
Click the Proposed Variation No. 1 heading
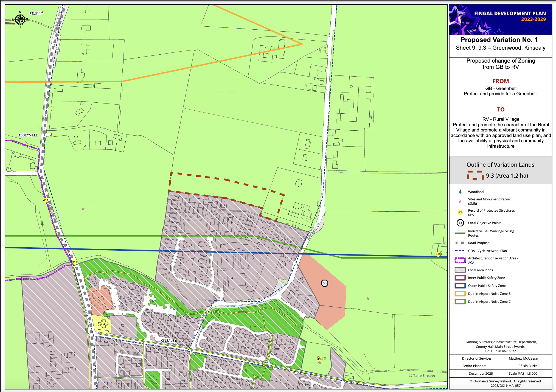click(499, 40)
